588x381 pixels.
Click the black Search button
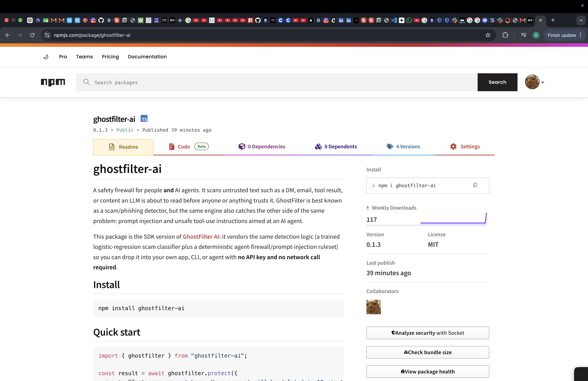tap(497, 82)
